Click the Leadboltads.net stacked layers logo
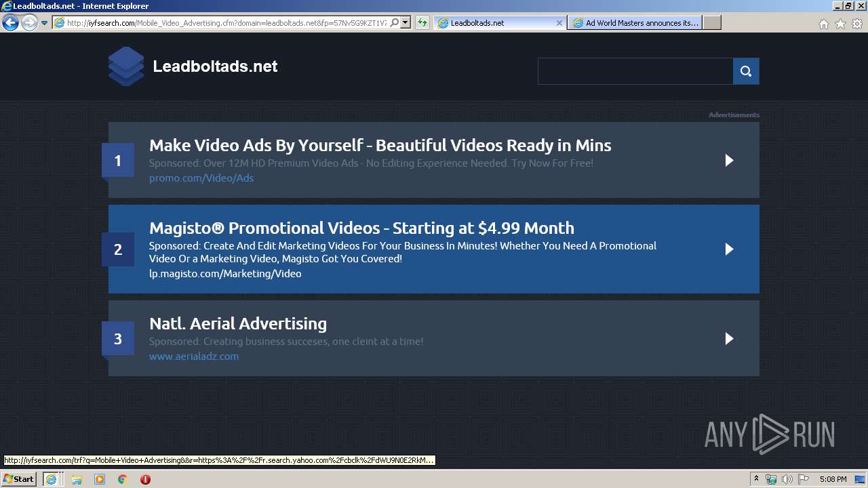Viewport: 868px width, 488px height. click(x=126, y=66)
